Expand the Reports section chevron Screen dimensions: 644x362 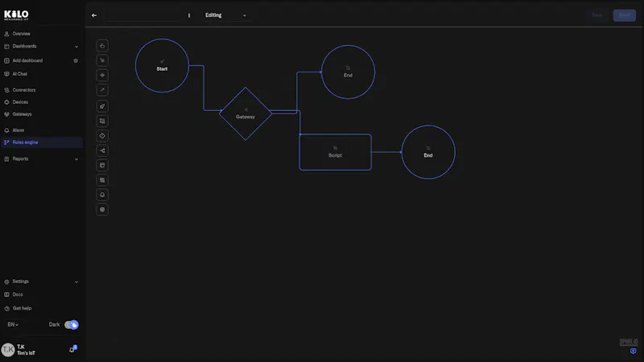coord(76,159)
